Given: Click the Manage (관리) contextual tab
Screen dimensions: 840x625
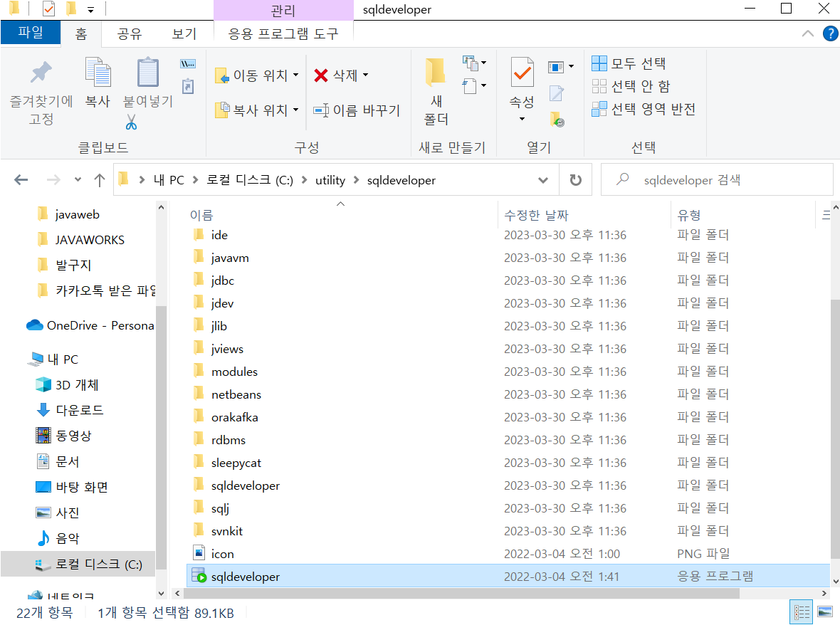Looking at the screenshot, I should (283, 10).
